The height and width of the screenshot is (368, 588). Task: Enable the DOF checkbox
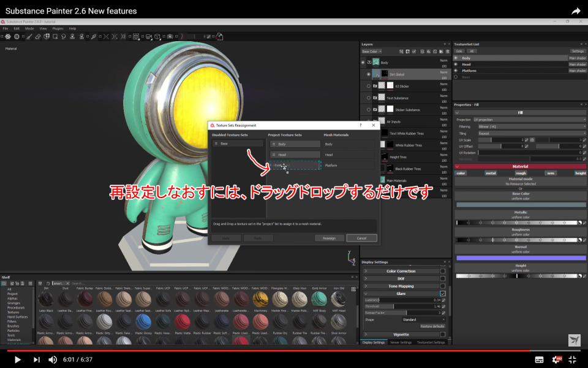click(442, 278)
